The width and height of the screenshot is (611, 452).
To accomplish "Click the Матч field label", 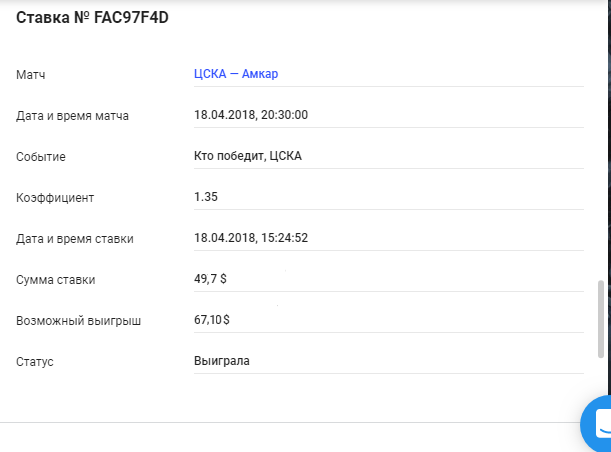I will (x=31, y=75).
